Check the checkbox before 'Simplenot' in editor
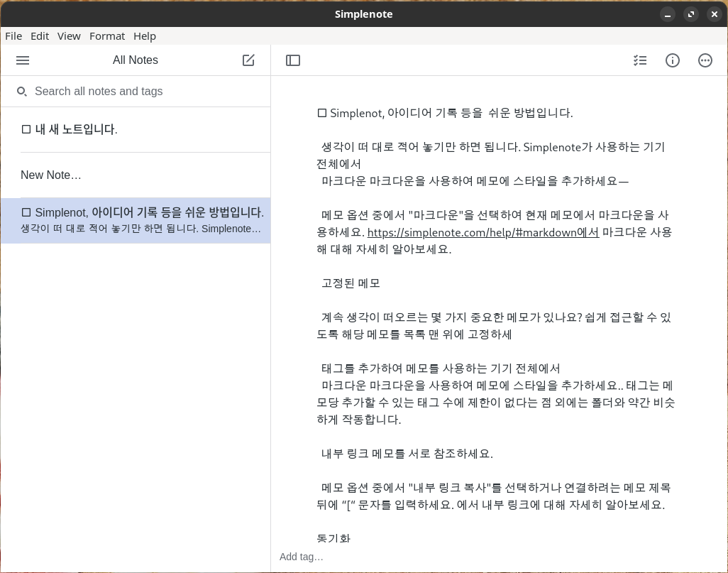This screenshot has height=573, width=728. click(x=321, y=113)
